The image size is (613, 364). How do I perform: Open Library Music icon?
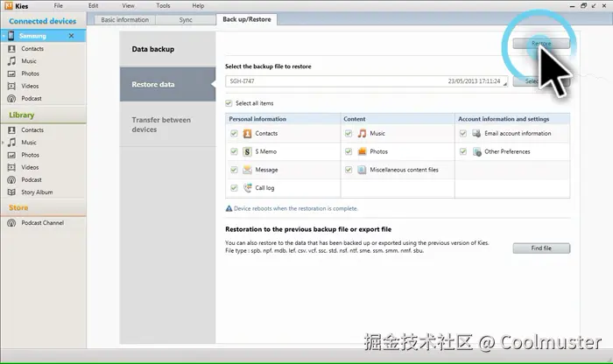11,142
